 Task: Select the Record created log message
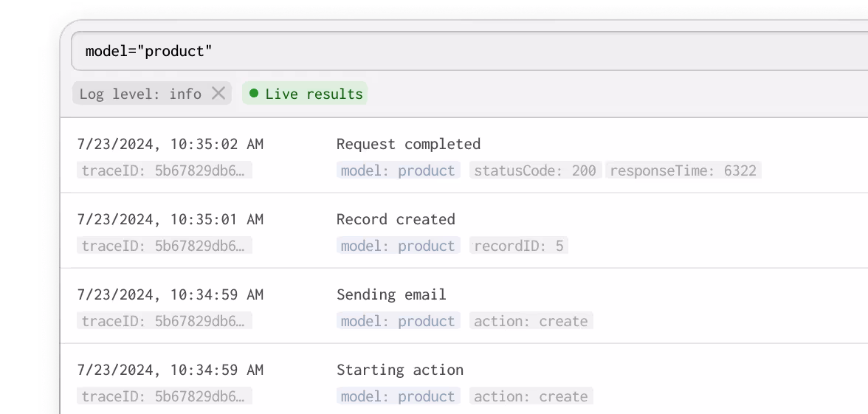point(396,220)
